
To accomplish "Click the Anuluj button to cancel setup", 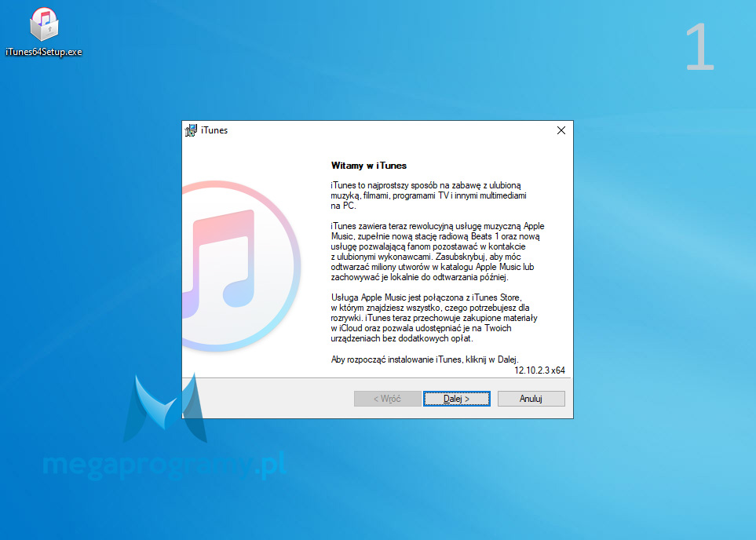I will (x=531, y=399).
